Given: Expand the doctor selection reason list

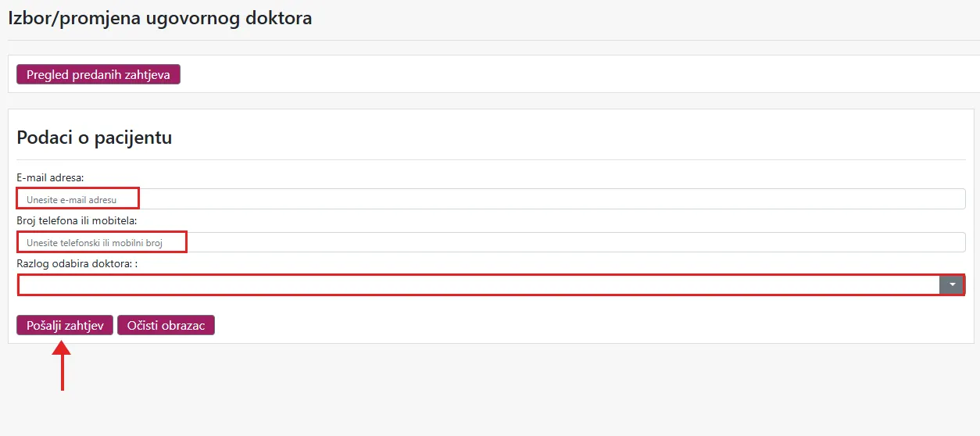Looking at the screenshot, I should [951, 285].
